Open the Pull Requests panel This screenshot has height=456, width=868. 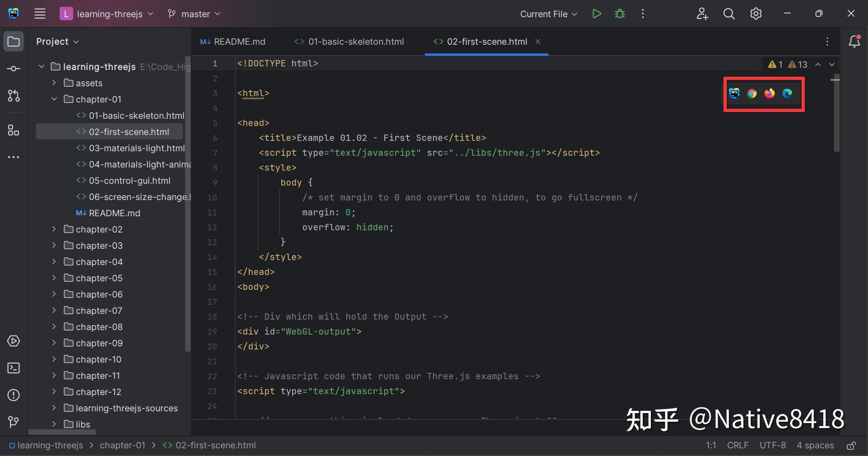tap(13, 96)
